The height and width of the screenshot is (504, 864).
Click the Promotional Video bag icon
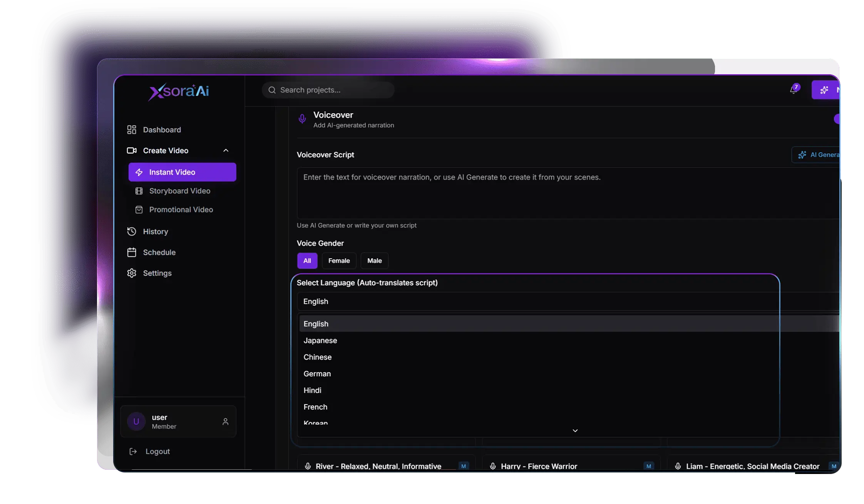pos(139,210)
